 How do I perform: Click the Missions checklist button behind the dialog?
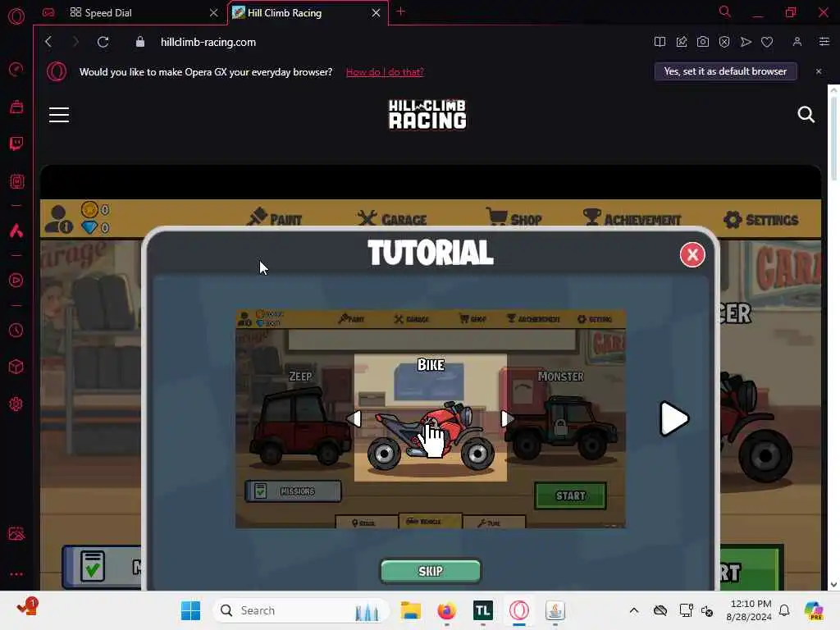coord(102,567)
